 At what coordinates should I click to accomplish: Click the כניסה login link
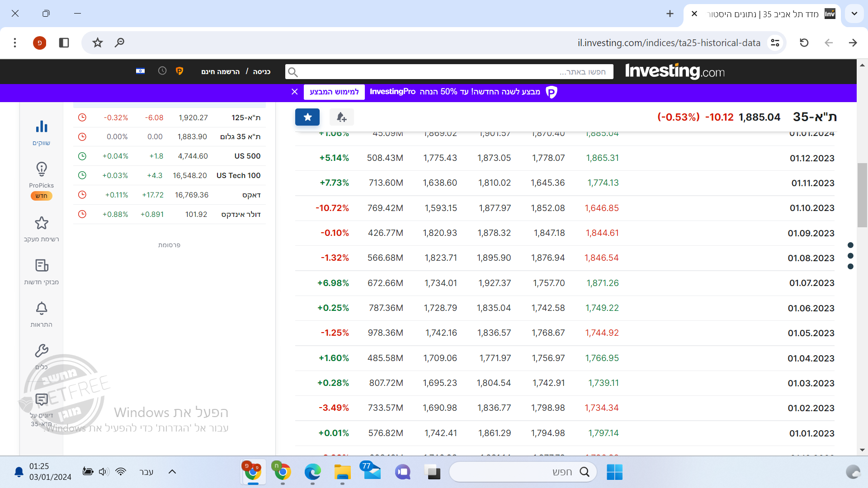click(261, 72)
